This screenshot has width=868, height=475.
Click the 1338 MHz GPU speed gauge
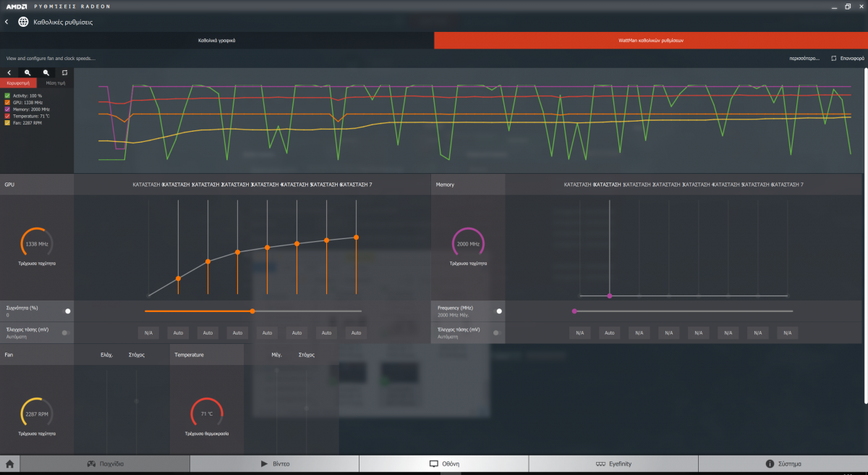click(37, 244)
